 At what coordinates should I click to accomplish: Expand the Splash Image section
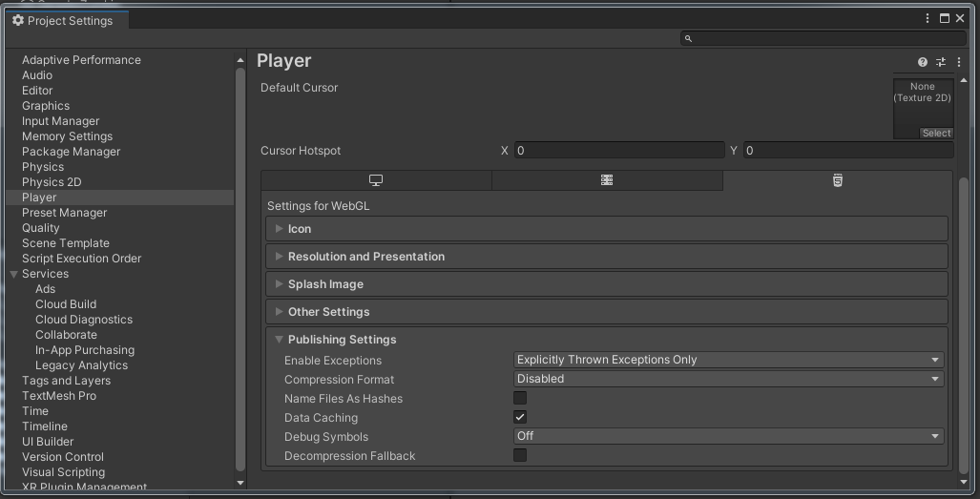click(606, 284)
